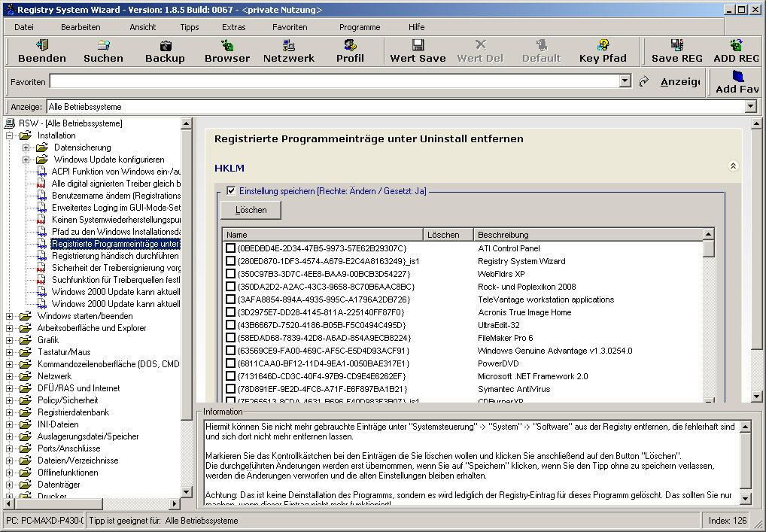Click the Löschen column header

pos(448,235)
